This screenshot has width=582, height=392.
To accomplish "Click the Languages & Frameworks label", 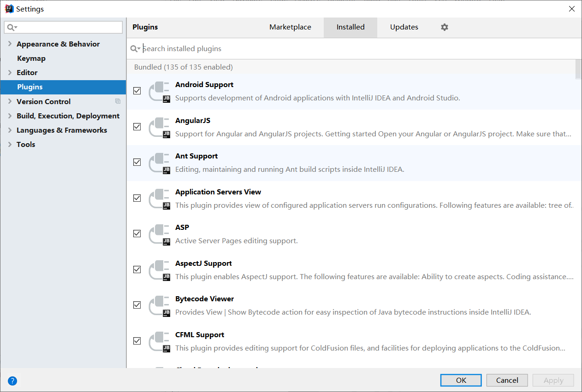I will coord(62,130).
